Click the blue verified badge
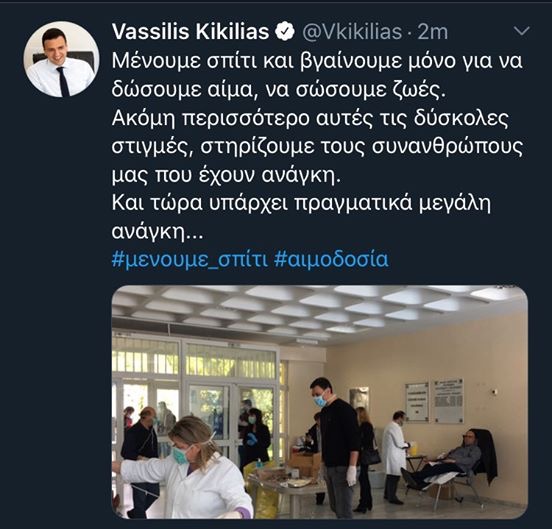The height and width of the screenshot is (529, 552). (x=284, y=32)
